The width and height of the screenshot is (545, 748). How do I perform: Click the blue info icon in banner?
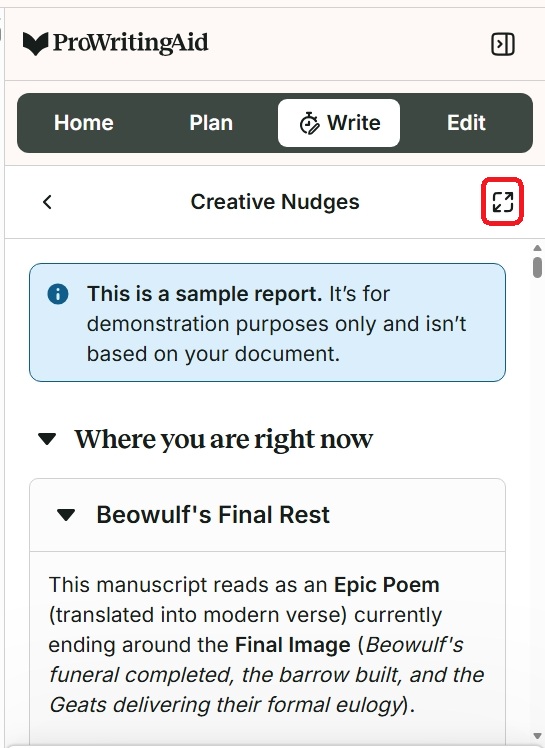point(58,294)
